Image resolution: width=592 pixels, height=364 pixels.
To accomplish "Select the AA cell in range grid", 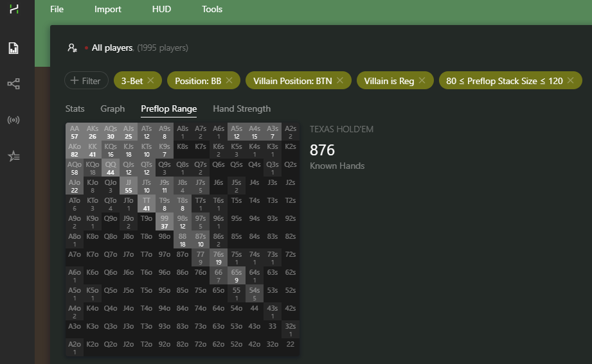I will tap(75, 132).
